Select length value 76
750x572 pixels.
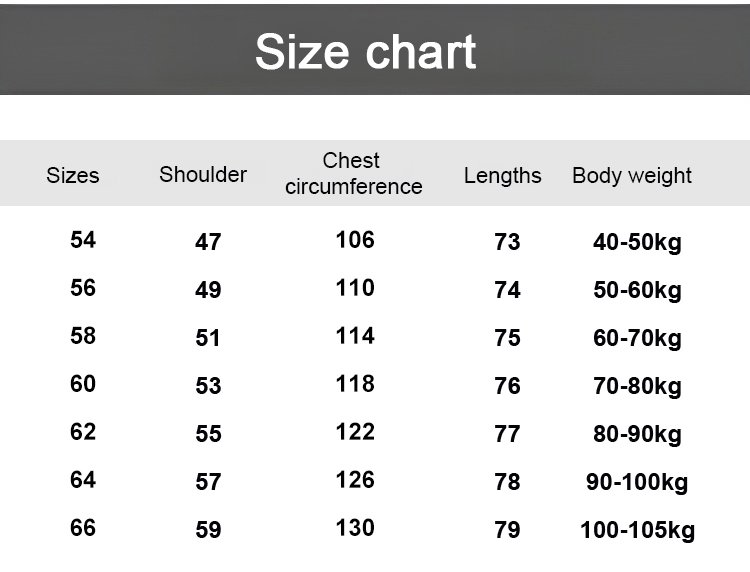click(x=507, y=386)
